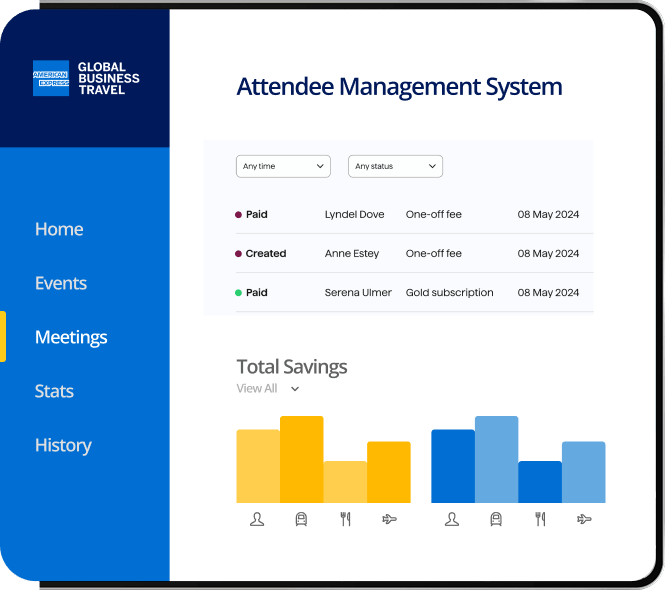The width and height of the screenshot is (665, 590).
Task: Expand the View All chevron
Action: 295,389
